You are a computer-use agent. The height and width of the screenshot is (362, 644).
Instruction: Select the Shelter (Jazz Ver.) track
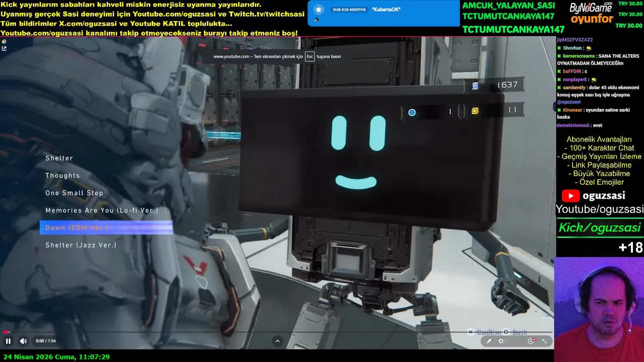81,245
